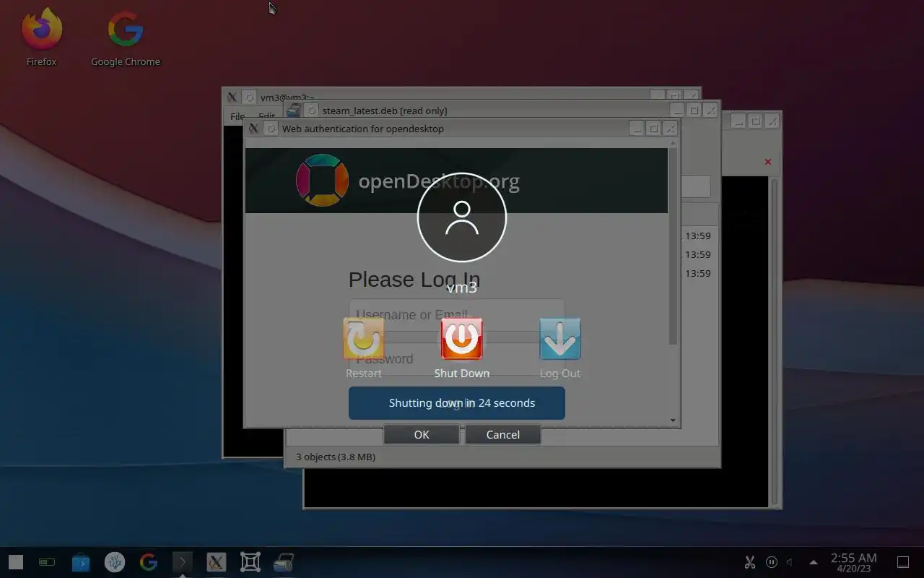The height and width of the screenshot is (578, 924).
Task: Open the clipboard scissors tray icon
Action: click(750, 562)
